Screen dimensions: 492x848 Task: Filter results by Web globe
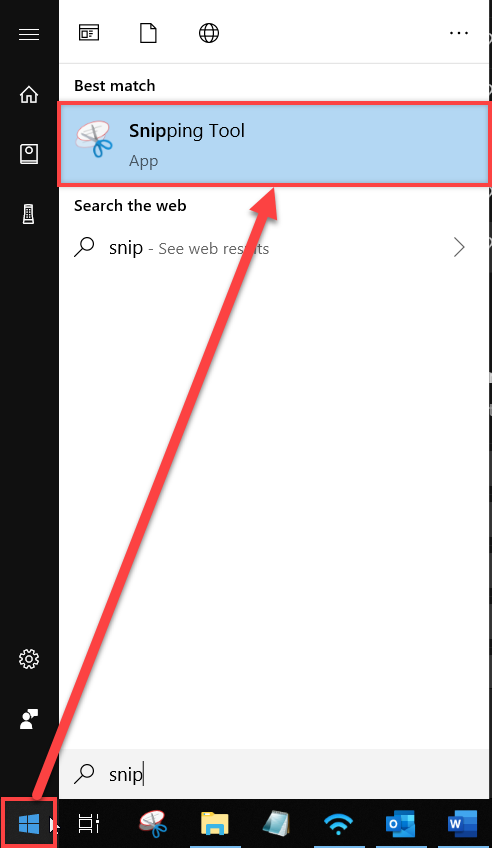pos(209,33)
